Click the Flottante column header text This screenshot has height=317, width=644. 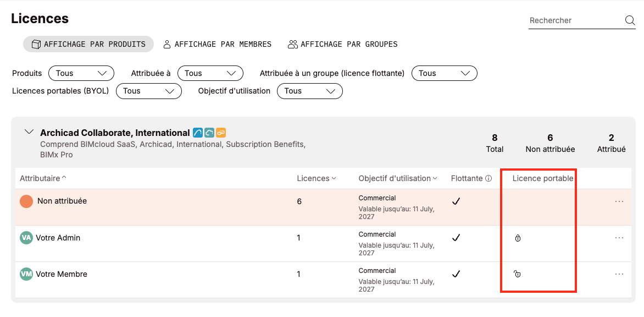point(467,178)
